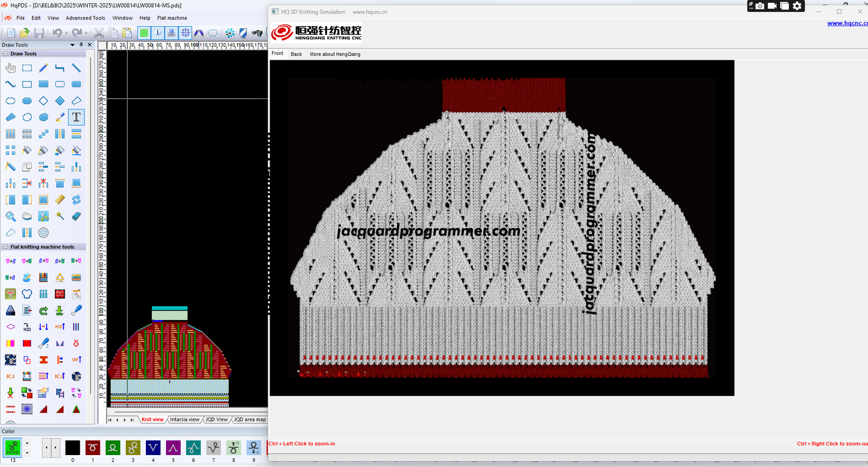Choose the eyedropper color picker tool

click(x=60, y=117)
